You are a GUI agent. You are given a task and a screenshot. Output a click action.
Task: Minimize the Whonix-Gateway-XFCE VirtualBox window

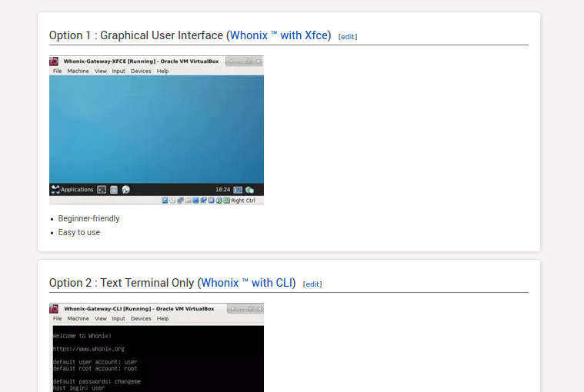[x=240, y=61]
